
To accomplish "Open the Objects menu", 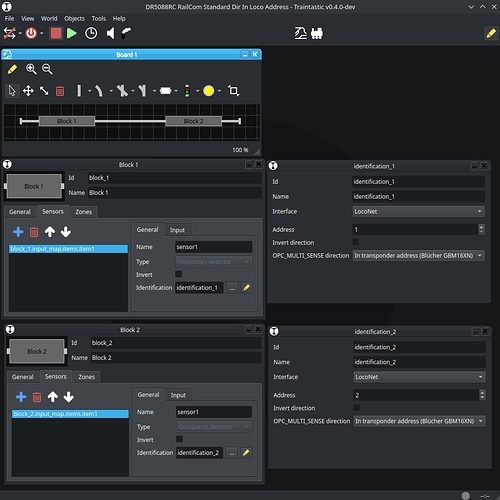I will (74, 19).
